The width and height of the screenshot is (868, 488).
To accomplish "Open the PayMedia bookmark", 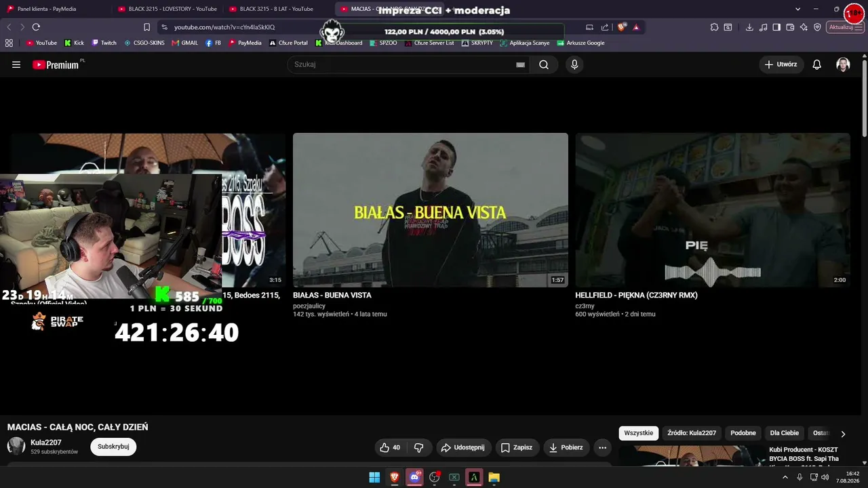I will [x=245, y=43].
